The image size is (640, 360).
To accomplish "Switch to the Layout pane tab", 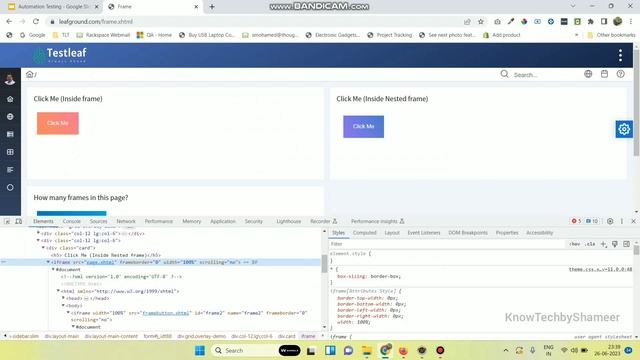I will point(392,233).
